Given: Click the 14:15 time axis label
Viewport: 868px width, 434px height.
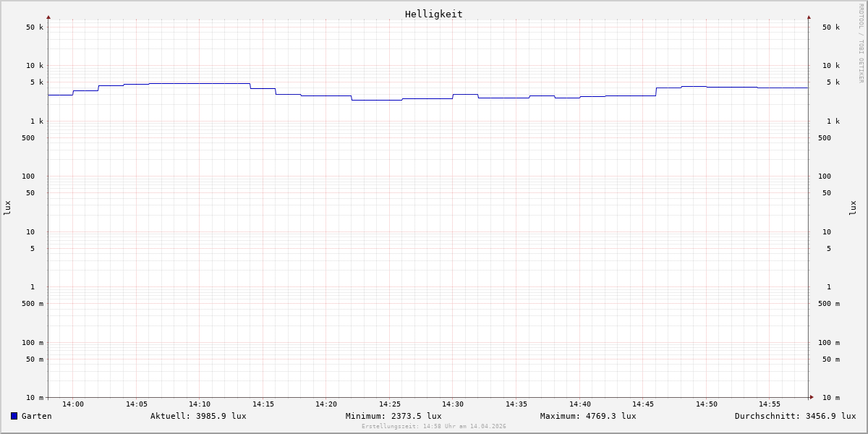Looking at the screenshot, I should tap(263, 404).
